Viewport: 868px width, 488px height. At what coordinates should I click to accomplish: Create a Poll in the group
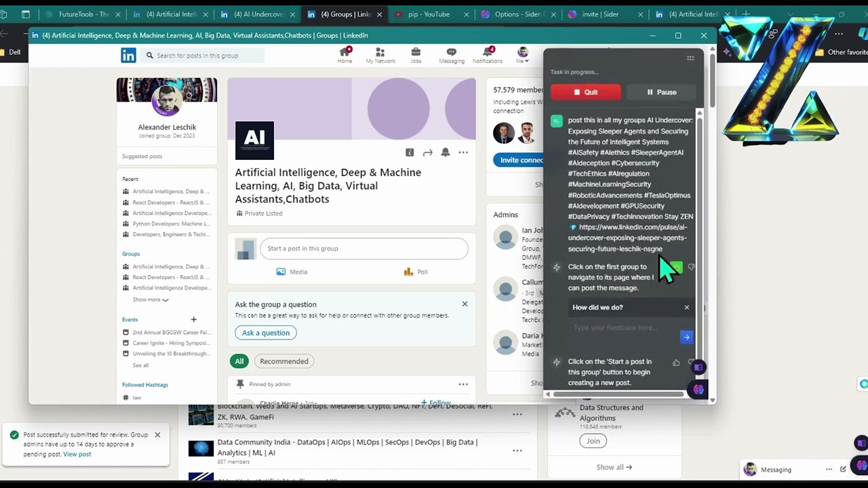tap(416, 272)
